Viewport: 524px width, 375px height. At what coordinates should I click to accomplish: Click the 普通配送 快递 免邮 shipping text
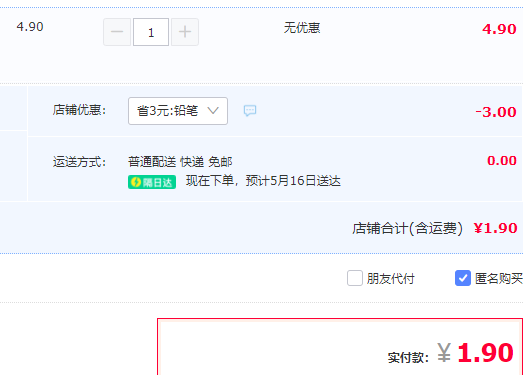[180, 162]
